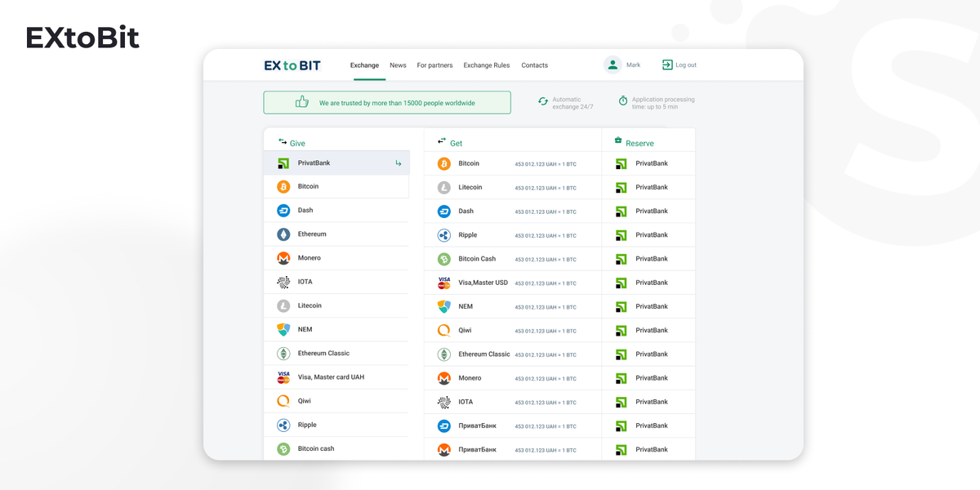Select Litecoin in the Get list
The image size is (980, 490).
point(513,187)
